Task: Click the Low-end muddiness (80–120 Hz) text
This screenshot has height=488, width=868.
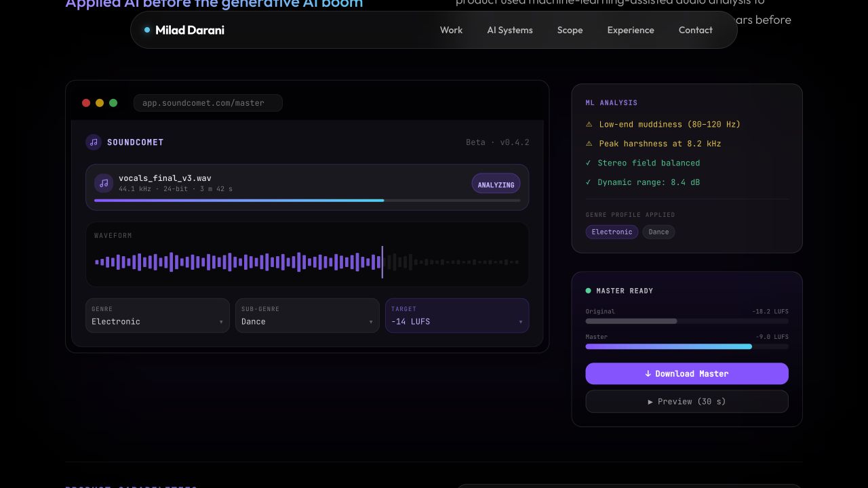Action: [670, 125]
